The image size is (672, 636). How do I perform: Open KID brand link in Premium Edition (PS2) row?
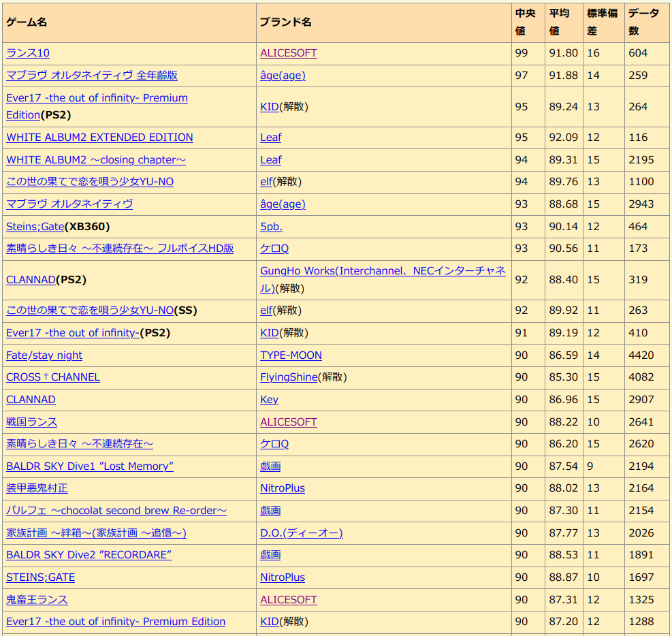tap(270, 107)
